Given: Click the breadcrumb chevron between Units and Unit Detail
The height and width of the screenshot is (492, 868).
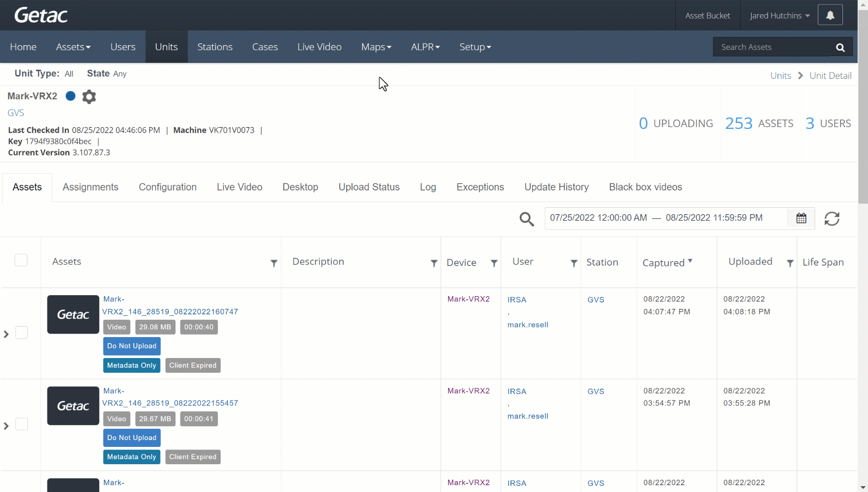Looking at the screenshot, I should click(801, 76).
